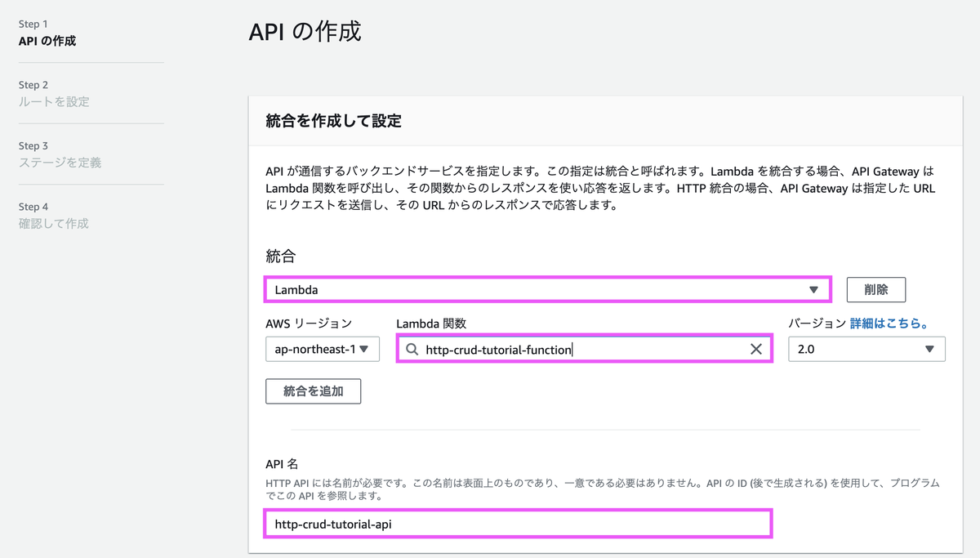The width and height of the screenshot is (980, 558).
Task: Select Step 3 ステージを定義 in sidebar
Action: pos(60,154)
